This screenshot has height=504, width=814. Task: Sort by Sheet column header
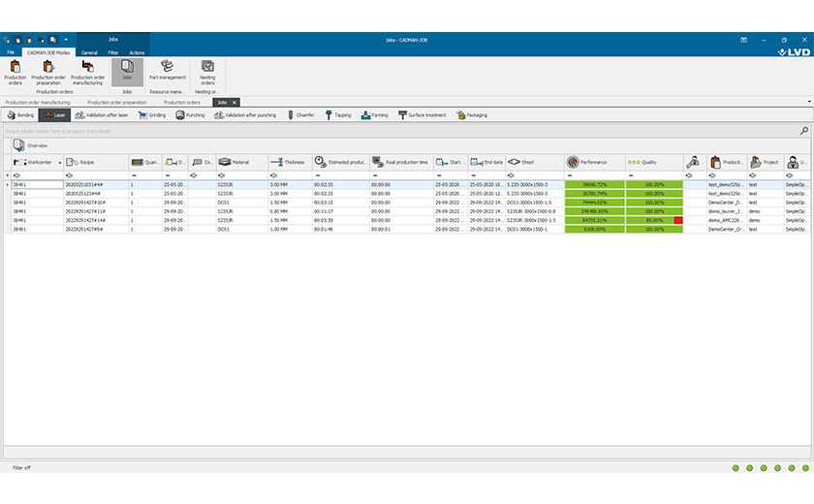[x=535, y=163]
